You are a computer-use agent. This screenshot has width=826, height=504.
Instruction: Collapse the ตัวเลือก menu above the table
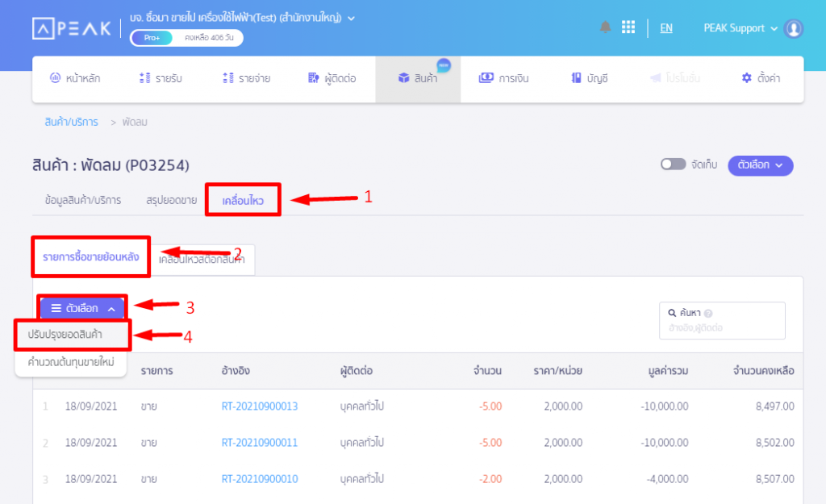tap(82, 308)
